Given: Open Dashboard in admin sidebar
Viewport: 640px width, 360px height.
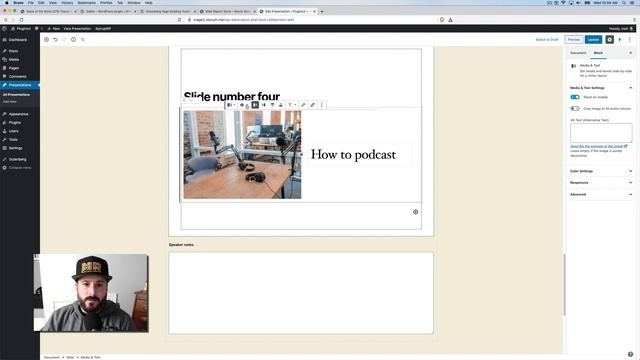Looking at the screenshot, I should click(x=18, y=40).
